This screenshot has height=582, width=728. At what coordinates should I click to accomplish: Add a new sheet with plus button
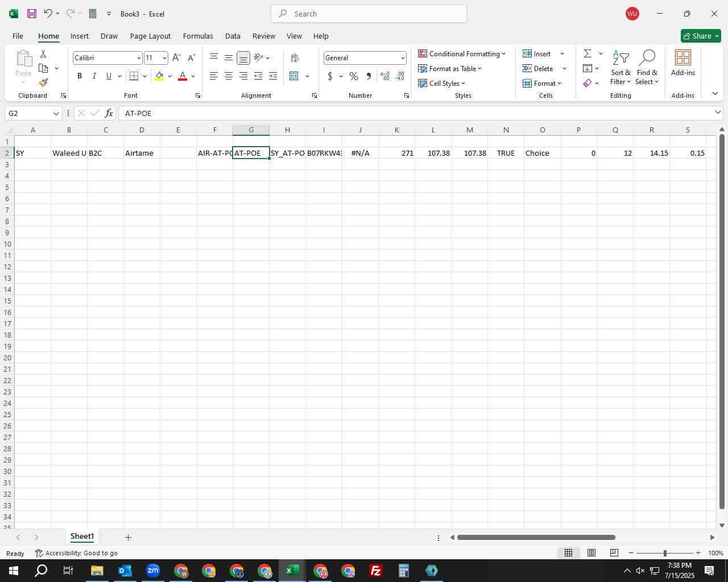click(128, 537)
